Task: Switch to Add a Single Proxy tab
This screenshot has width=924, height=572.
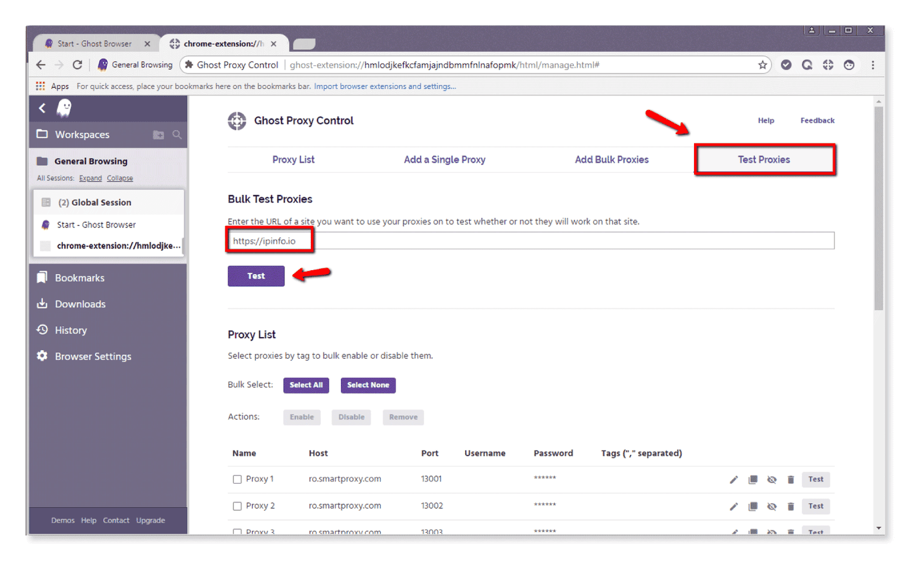Action: pos(444,160)
